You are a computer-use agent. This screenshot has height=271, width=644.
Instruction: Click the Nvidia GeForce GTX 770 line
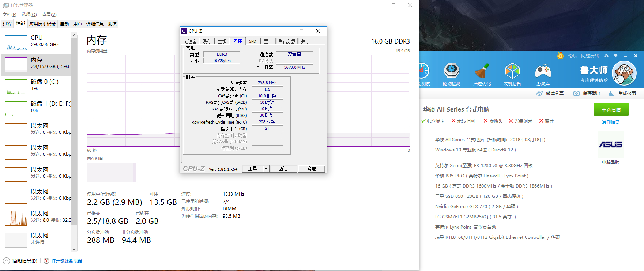pos(477,207)
